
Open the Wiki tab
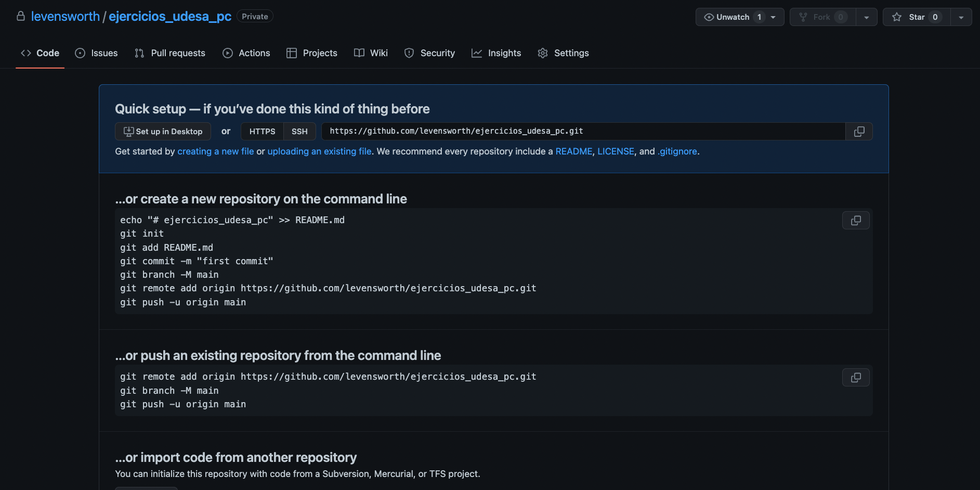(371, 53)
